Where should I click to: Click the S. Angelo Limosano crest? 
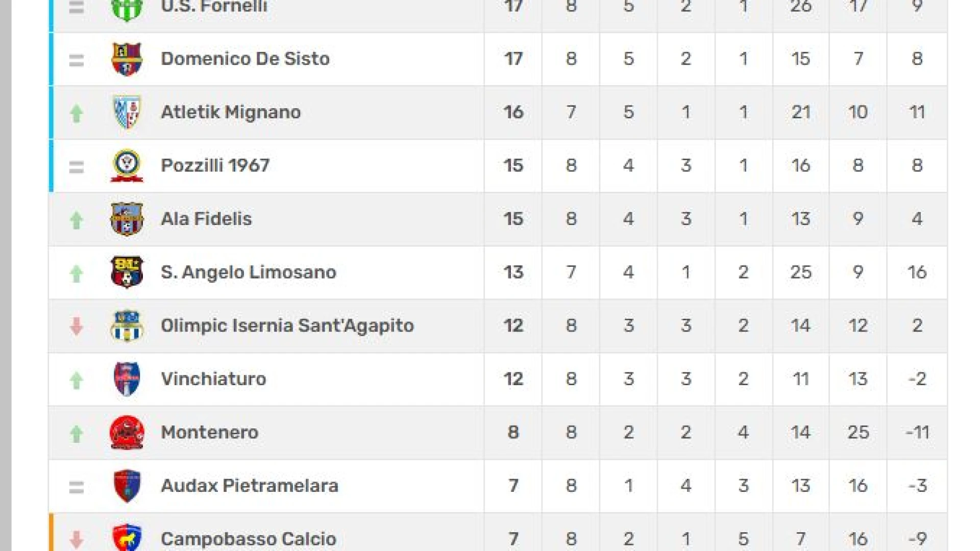click(127, 272)
